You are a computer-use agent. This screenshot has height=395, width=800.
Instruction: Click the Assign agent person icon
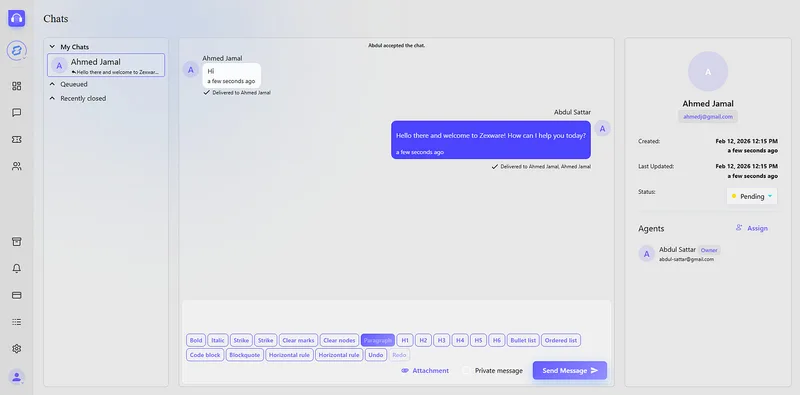(x=739, y=228)
